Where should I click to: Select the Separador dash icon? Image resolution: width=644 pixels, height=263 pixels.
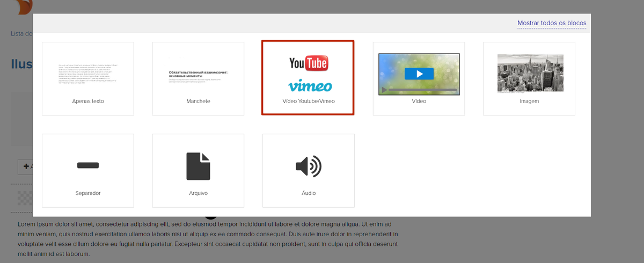click(88, 165)
